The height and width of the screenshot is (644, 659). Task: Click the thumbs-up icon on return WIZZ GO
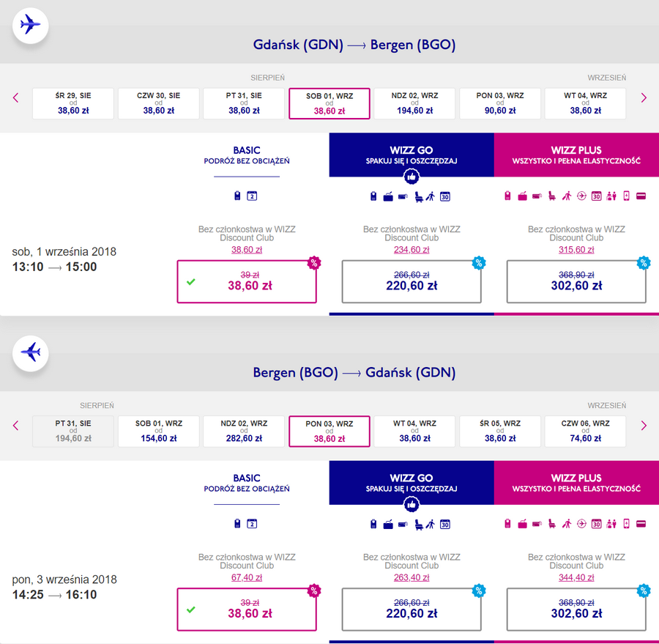(412, 504)
